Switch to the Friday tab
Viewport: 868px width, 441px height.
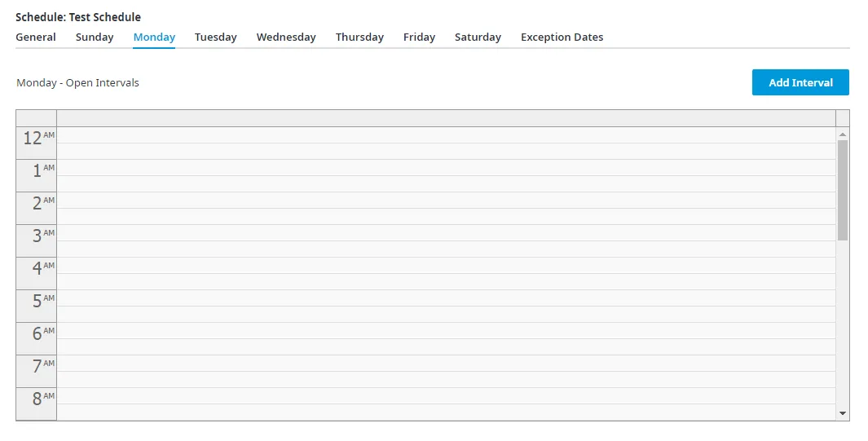(419, 37)
